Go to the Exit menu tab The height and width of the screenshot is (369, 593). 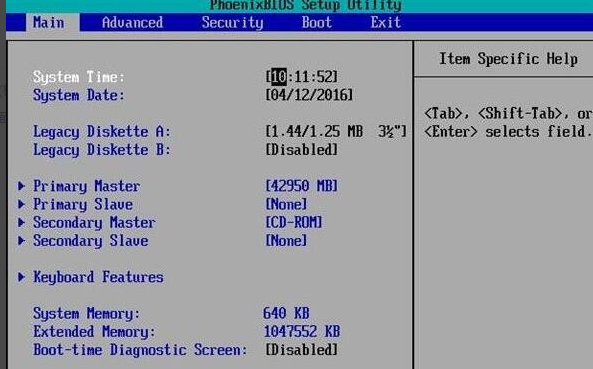(385, 22)
